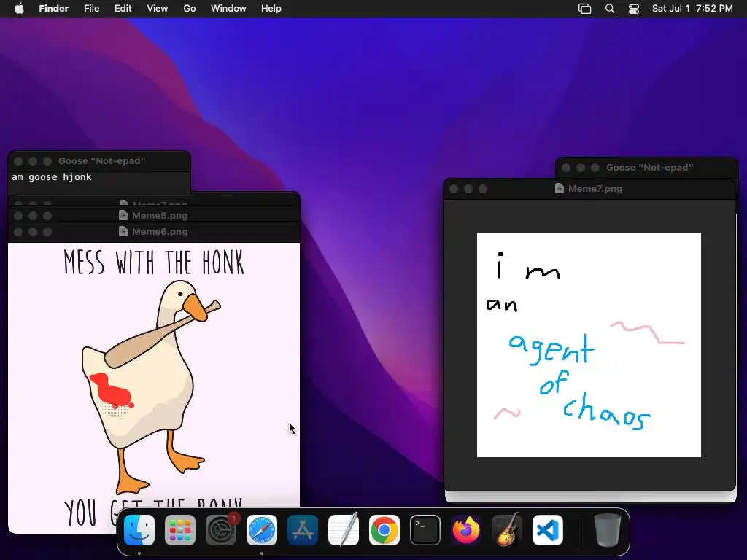Click the file icon in the Meme6.png title bar
The width and height of the screenshot is (747, 560).
point(123,231)
